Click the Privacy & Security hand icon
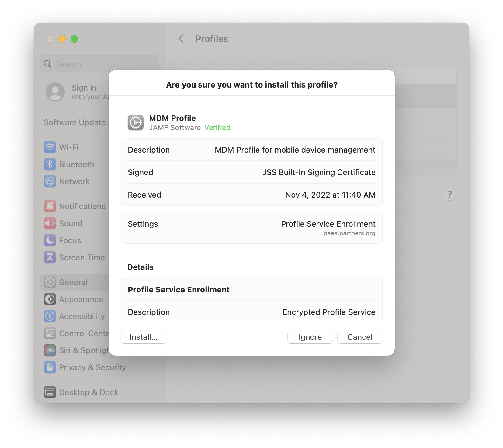The height and width of the screenshot is (448, 503). pyautogui.click(x=50, y=367)
